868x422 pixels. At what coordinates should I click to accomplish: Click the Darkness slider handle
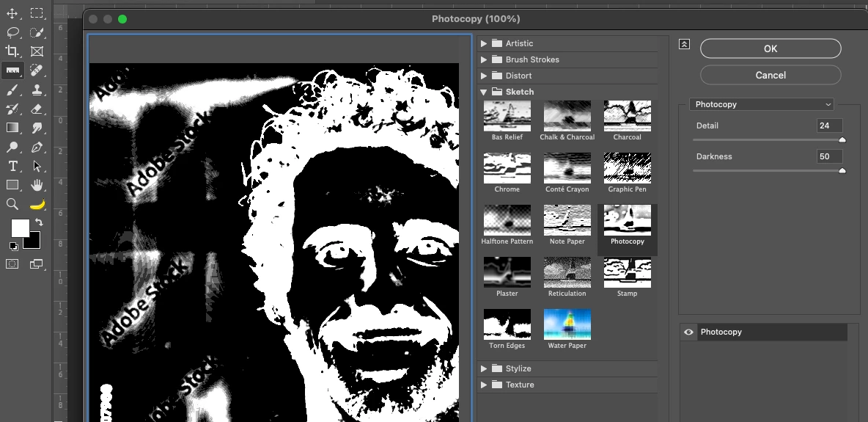click(842, 171)
